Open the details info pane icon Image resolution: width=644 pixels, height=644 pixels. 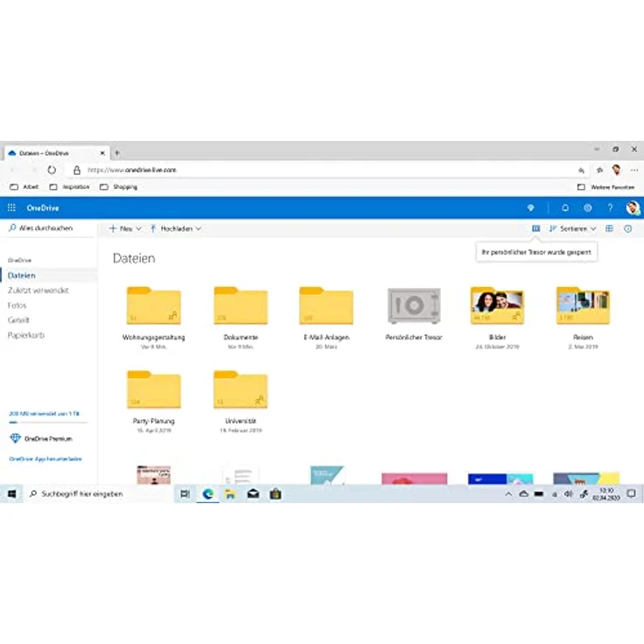click(x=628, y=228)
